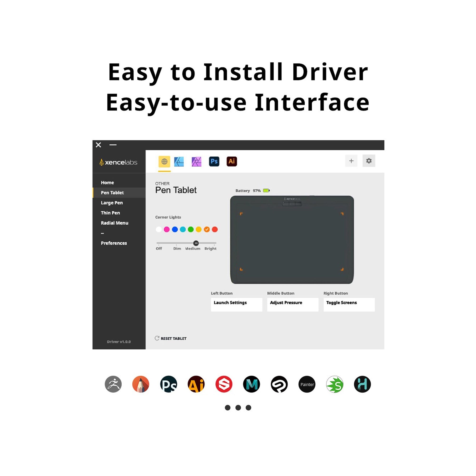This screenshot has width=476, height=476.
Task: Choose the pink corner light color
Action: tap(167, 229)
